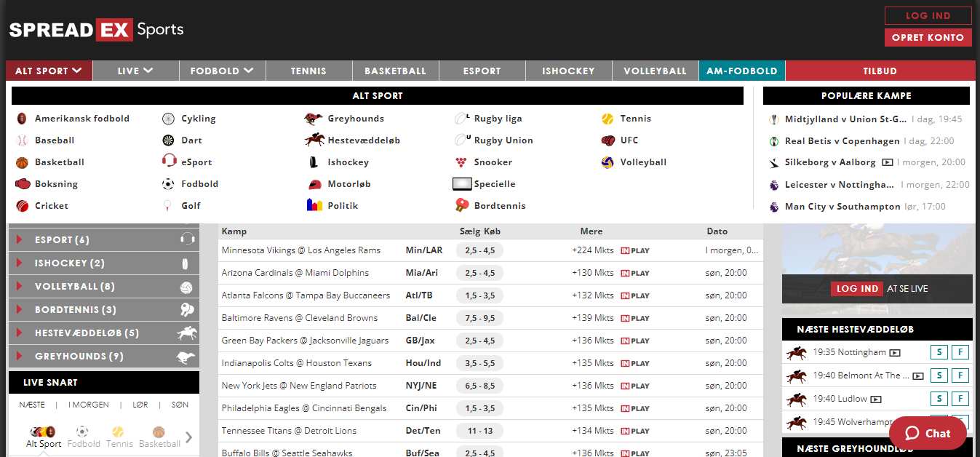Go to the Ishockey navigation tab
Screen dimensions: 980x457
(568, 71)
